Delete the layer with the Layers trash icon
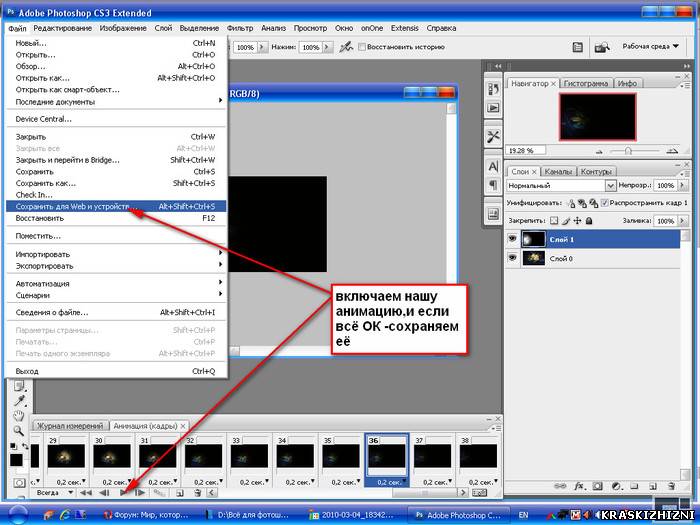This screenshot has width=700, height=525. [671, 486]
